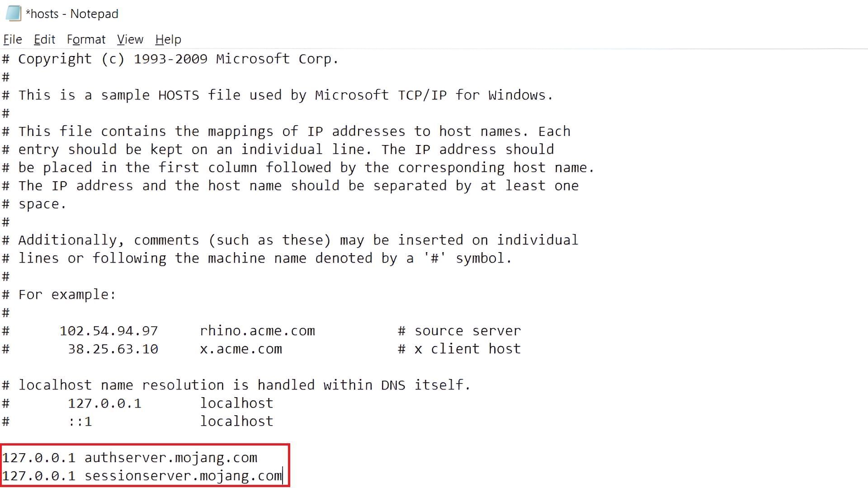This screenshot has width=868, height=488.
Task: Open the Format menu
Action: point(85,39)
